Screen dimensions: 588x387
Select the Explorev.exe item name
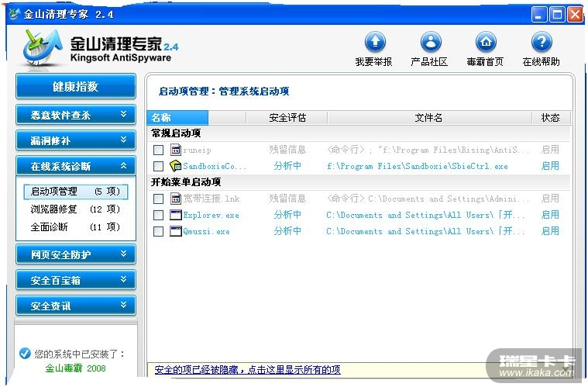pyautogui.click(x=211, y=216)
